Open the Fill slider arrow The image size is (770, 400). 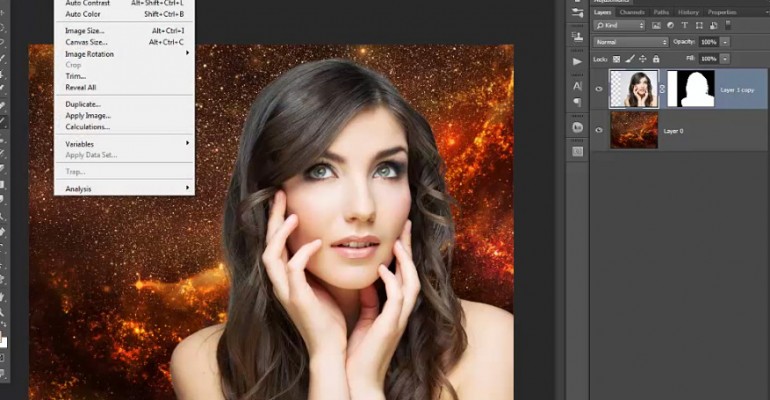[725, 59]
